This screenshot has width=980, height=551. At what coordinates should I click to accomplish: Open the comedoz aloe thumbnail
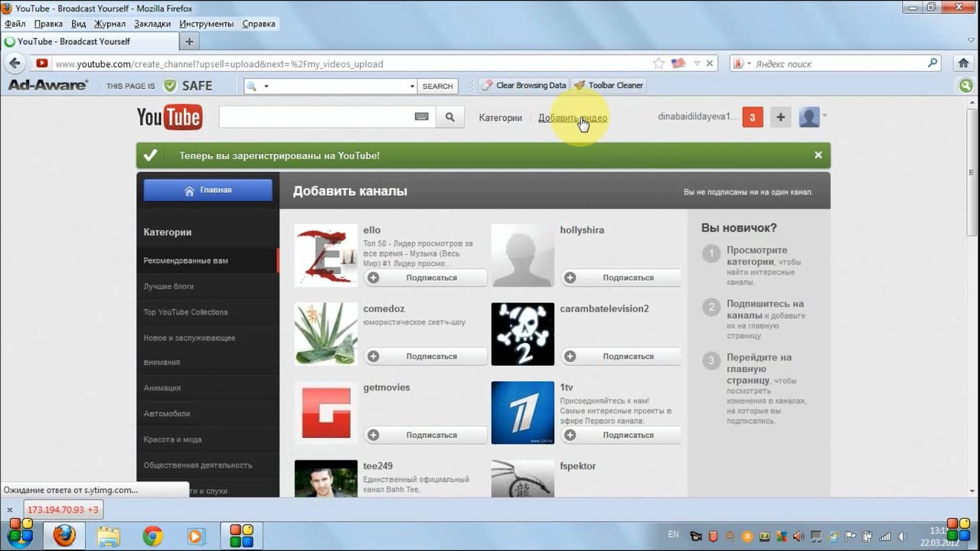click(326, 334)
